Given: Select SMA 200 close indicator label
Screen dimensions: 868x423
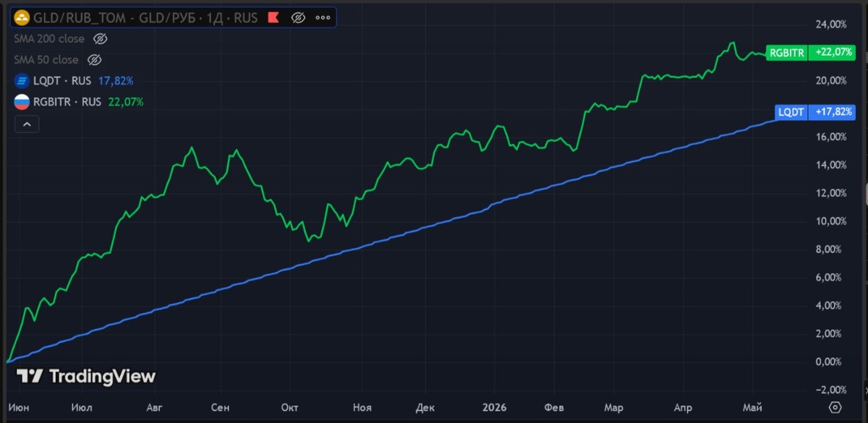Looking at the screenshot, I should [49, 39].
